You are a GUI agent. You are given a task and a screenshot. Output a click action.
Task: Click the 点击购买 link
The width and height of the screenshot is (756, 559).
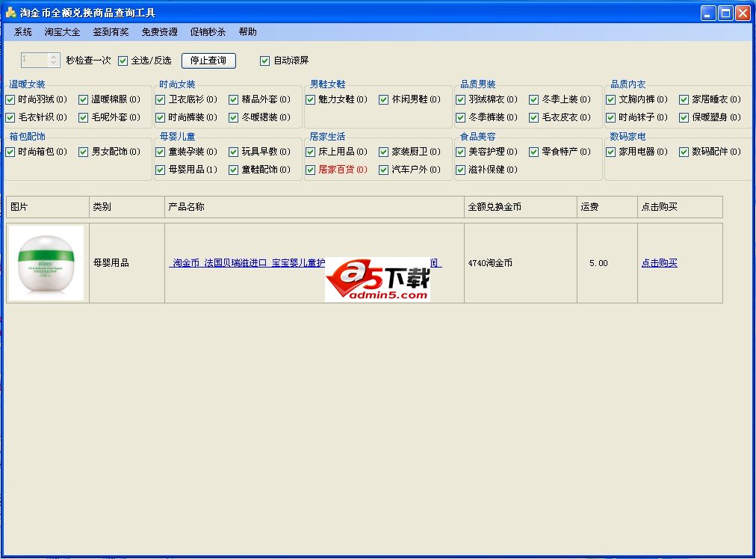pyautogui.click(x=659, y=263)
